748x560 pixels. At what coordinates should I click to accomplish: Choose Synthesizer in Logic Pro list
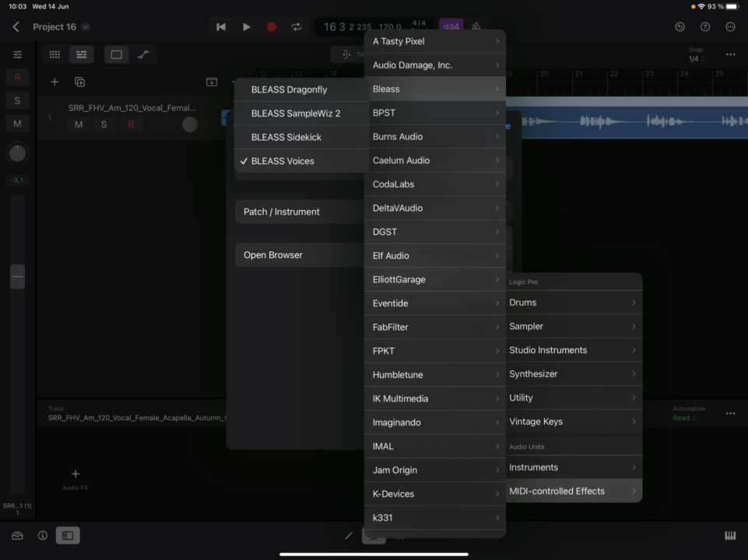click(573, 374)
